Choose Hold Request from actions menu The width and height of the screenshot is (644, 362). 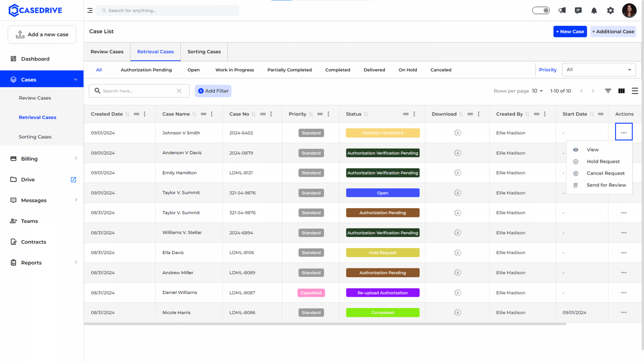[599, 162]
